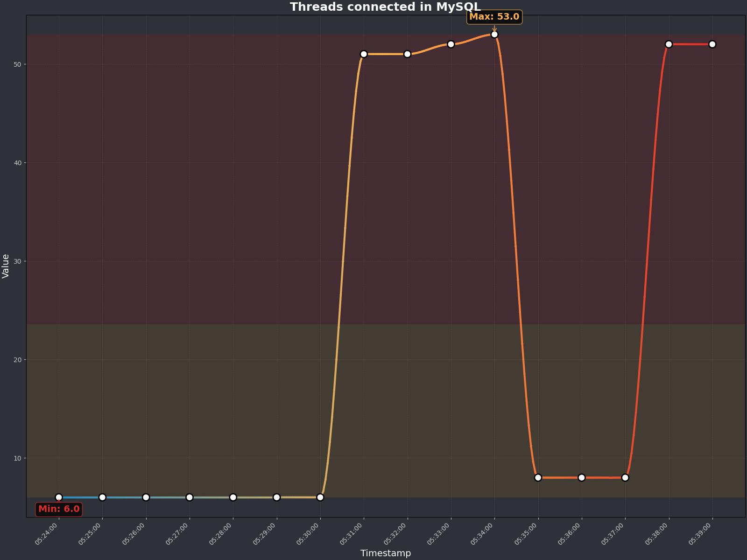
Task: Click the data marker at 05:38:00
Action: (x=669, y=44)
